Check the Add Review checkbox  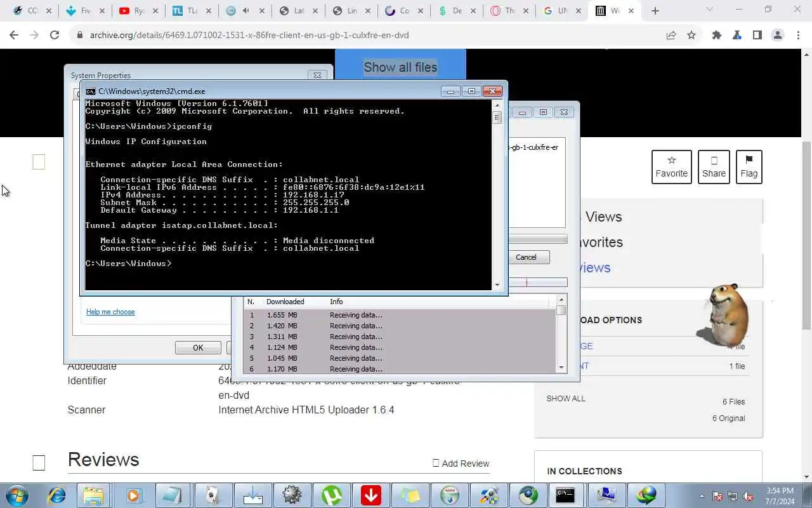coord(436,463)
